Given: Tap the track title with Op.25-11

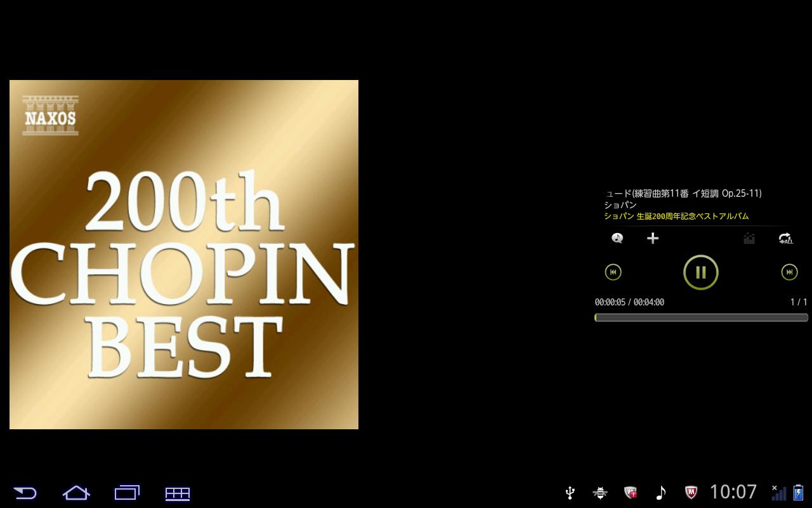Looking at the screenshot, I should [x=683, y=193].
